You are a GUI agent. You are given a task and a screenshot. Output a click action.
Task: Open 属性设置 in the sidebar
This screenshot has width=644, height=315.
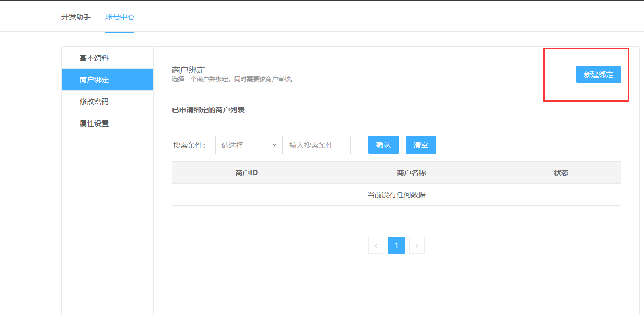point(94,123)
